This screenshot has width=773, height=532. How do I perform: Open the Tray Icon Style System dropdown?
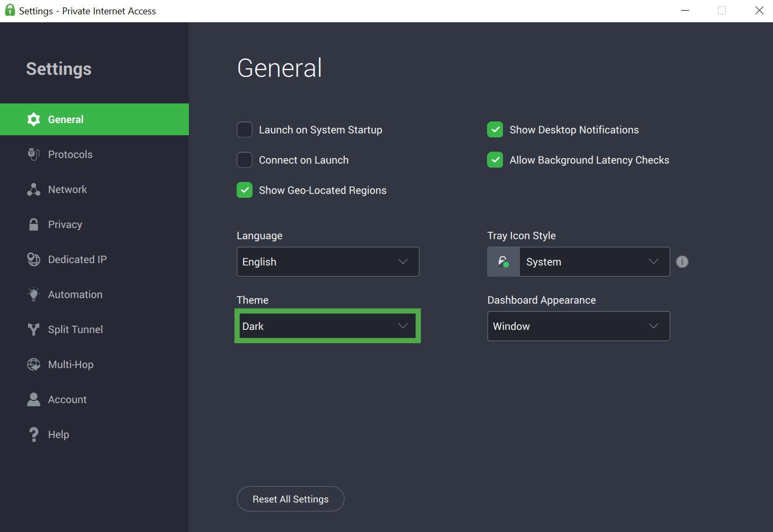point(579,261)
